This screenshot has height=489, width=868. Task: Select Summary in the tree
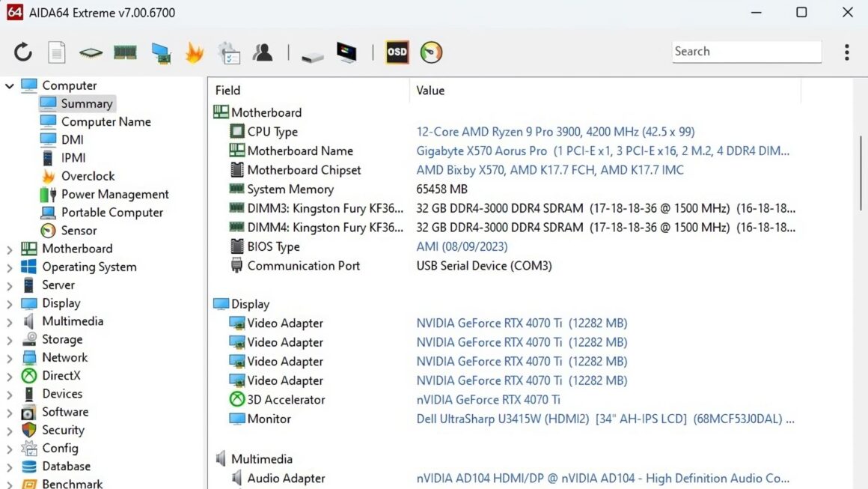(x=86, y=103)
